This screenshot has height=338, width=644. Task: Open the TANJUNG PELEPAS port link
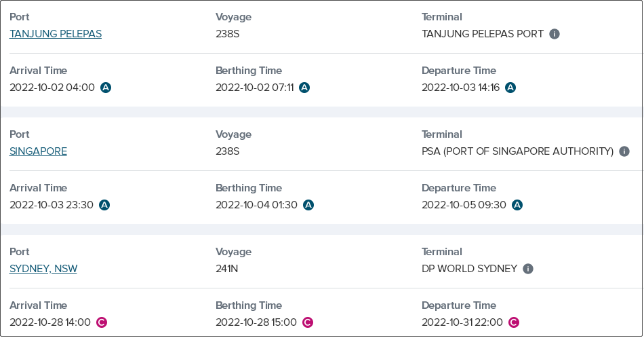56,34
